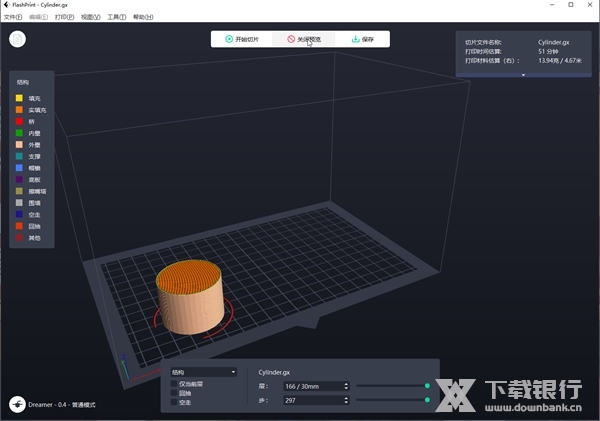The width and height of the screenshot is (600, 421).
Task: Click the file icon at top left
Action: pos(18,40)
